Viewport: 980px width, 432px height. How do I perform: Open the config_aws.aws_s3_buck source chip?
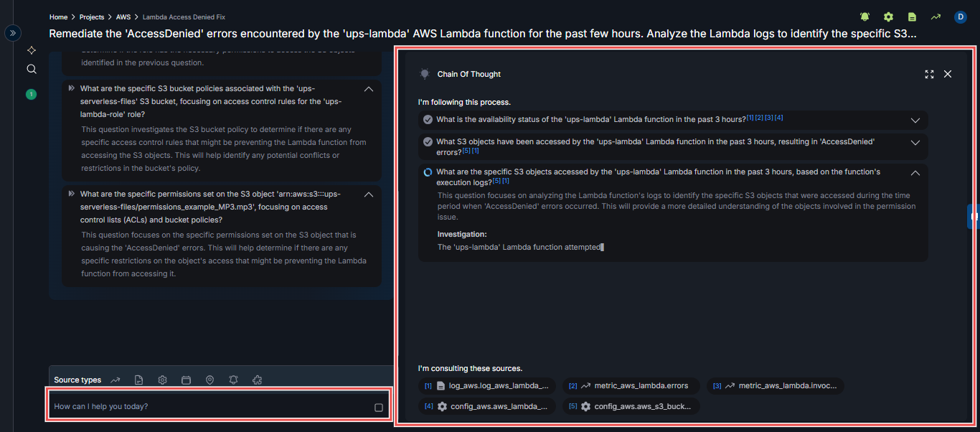tap(631, 406)
